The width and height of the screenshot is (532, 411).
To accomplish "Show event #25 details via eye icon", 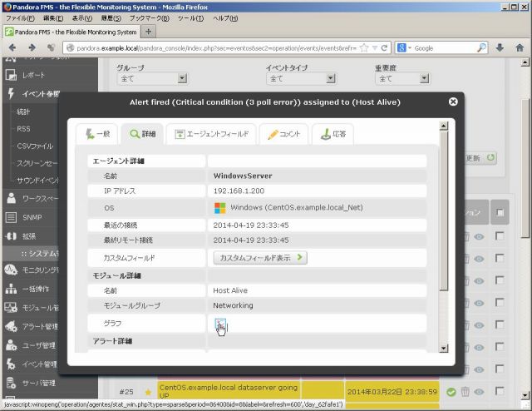I will pos(479,392).
